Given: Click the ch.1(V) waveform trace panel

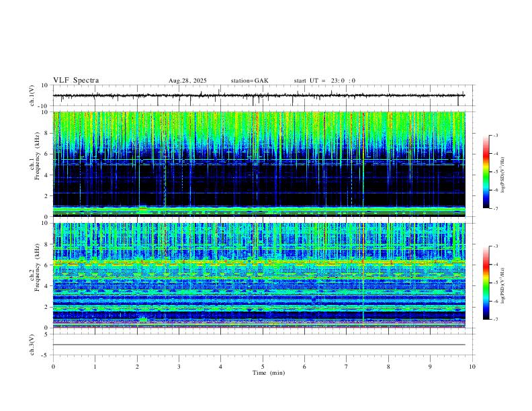Looking at the screenshot, I should 263,95.
